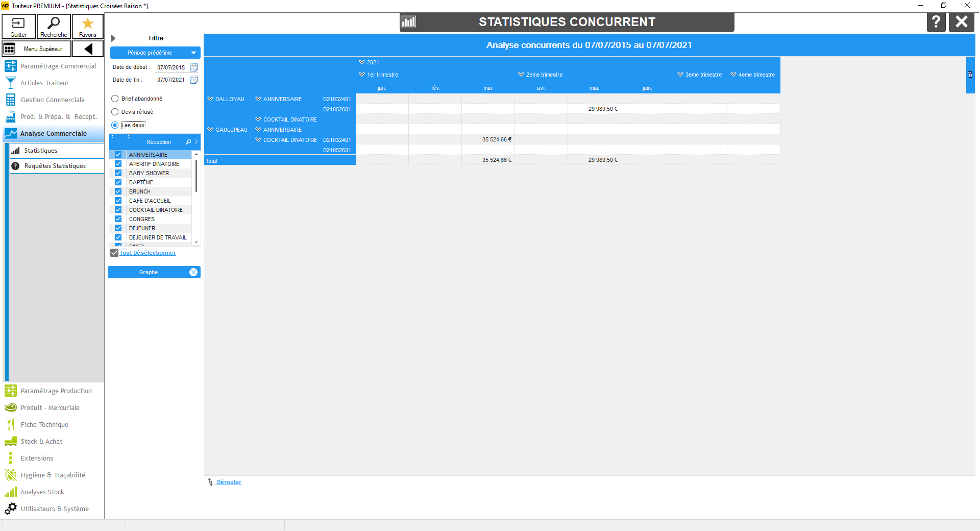This screenshot has height=531, width=980.
Task: Open calendar picker for Date de fin
Action: 194,80
